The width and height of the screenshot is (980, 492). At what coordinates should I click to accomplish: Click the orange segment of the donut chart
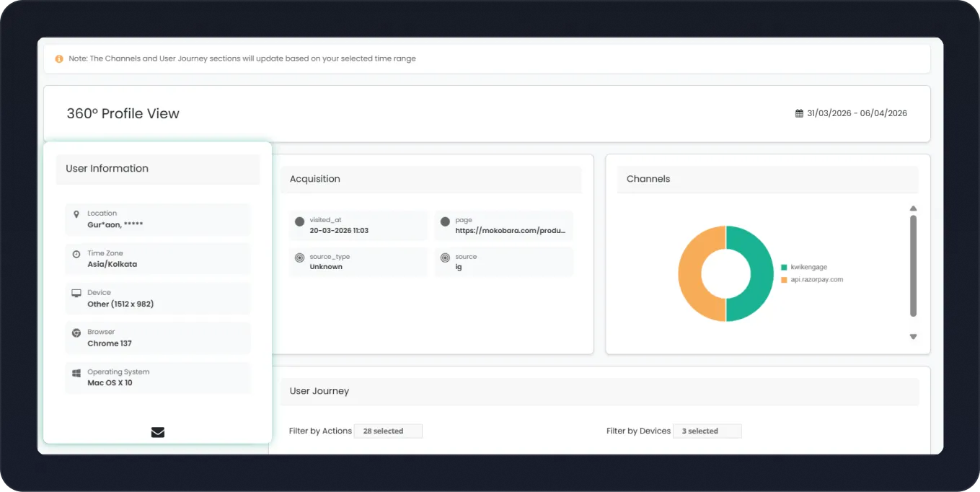689,274
